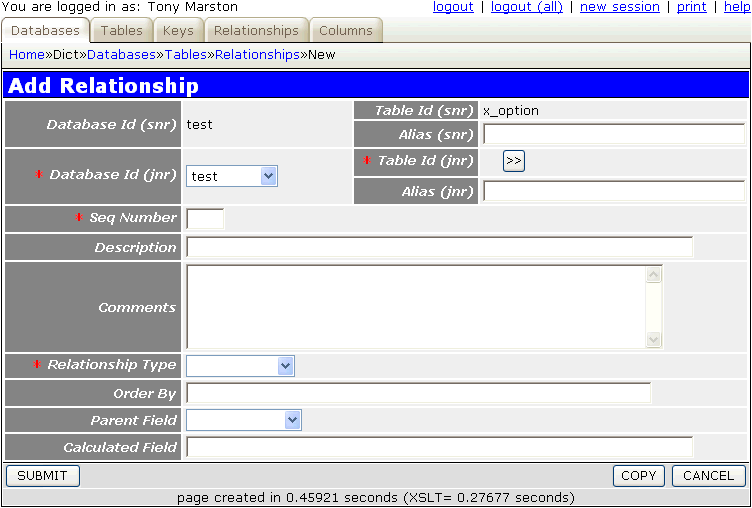
Task: Focus the Description text field
Action: [439, 247]
